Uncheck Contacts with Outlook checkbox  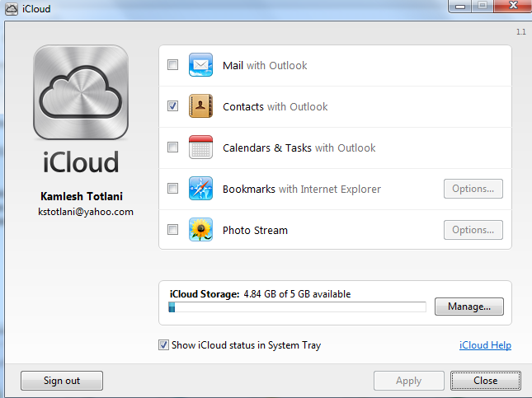coord(172,106)
